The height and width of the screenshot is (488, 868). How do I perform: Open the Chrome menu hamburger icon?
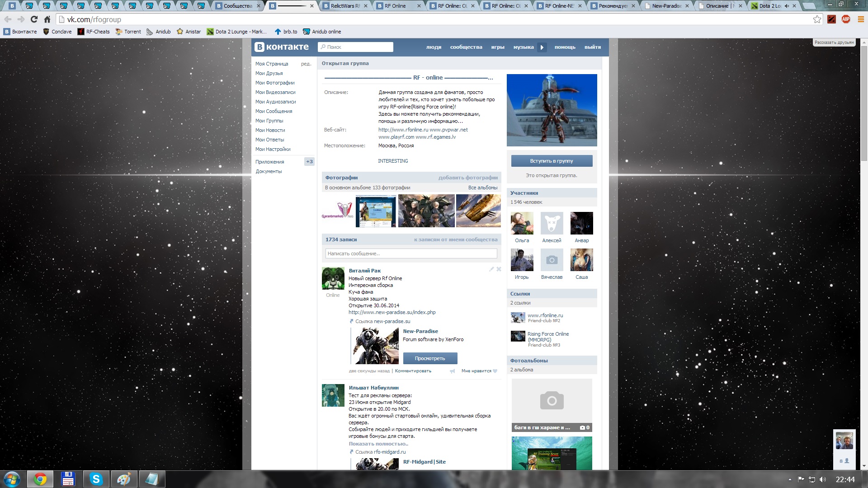point(861,19)
